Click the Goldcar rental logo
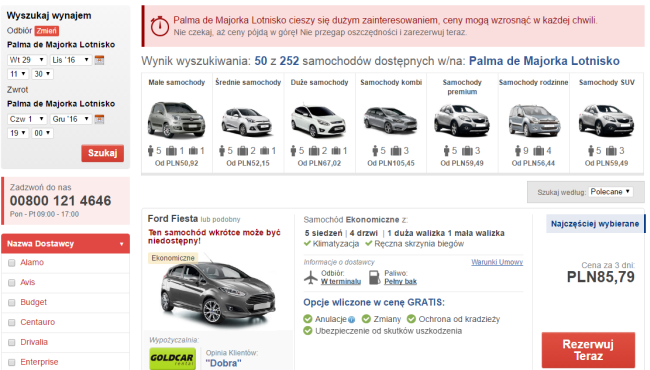The height and width of the screenshot is (370, 650). (172, 358)
